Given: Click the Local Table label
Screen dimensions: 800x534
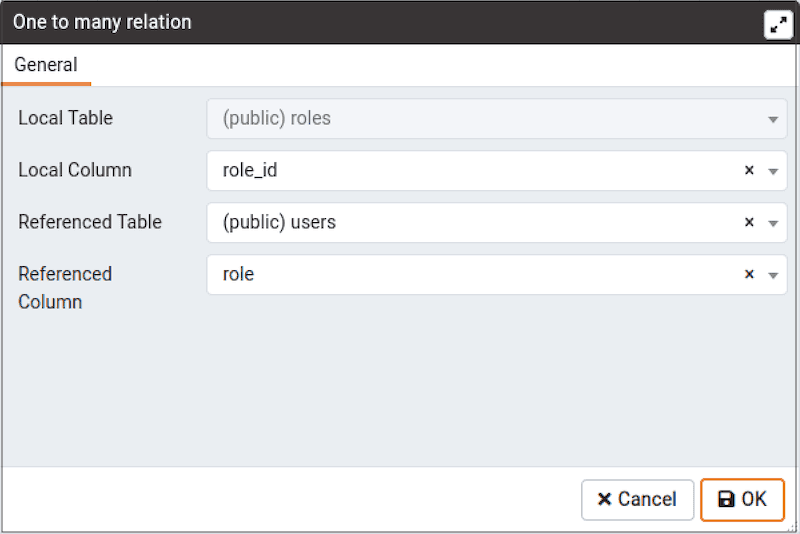Looking at the screenshot, I should 66,118.
